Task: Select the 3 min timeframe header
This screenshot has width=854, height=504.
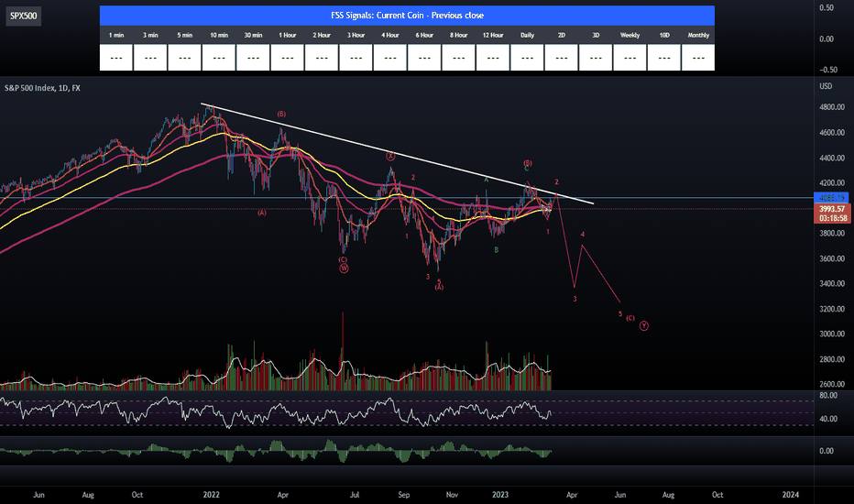Action: [x=150, y=35]
